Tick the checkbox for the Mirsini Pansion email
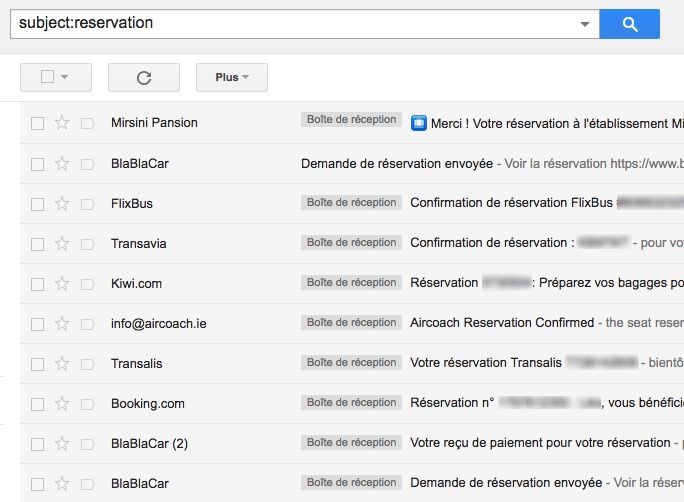The width and height of the screenshot is (684, 502). tap(37, 123)
